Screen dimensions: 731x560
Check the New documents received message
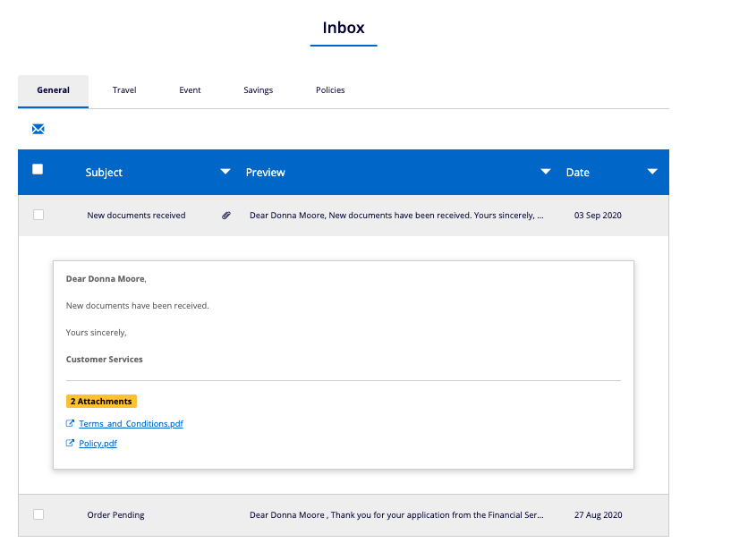[x=38, y=215]
